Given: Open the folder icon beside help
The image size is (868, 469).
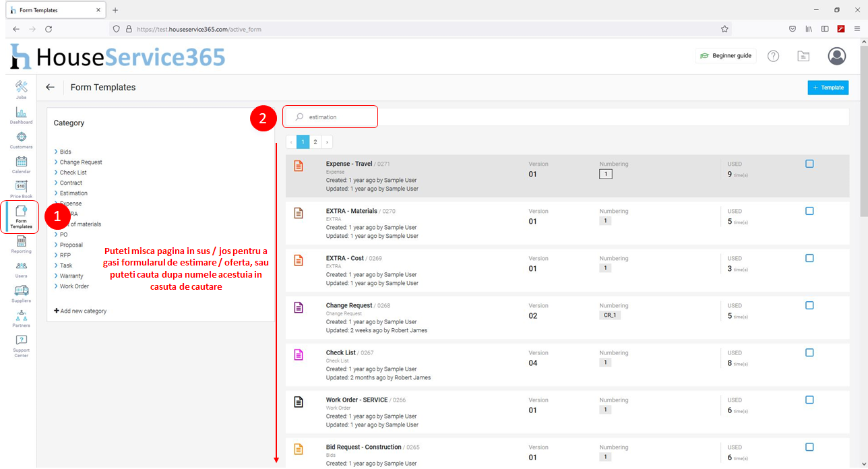Looking at the screenshot, I should coord(803,56).
